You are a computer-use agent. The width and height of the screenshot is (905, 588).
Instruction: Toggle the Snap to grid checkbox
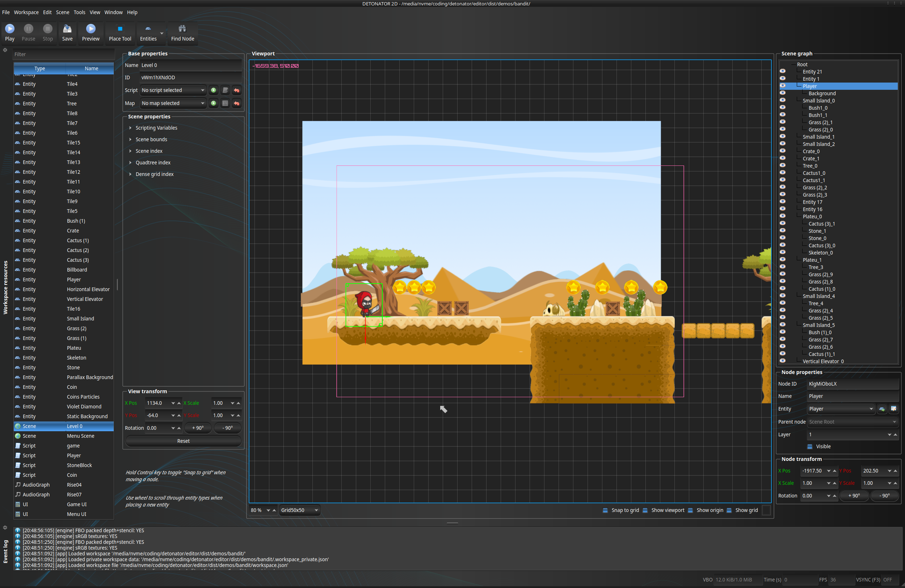click(x=605, y=511)
